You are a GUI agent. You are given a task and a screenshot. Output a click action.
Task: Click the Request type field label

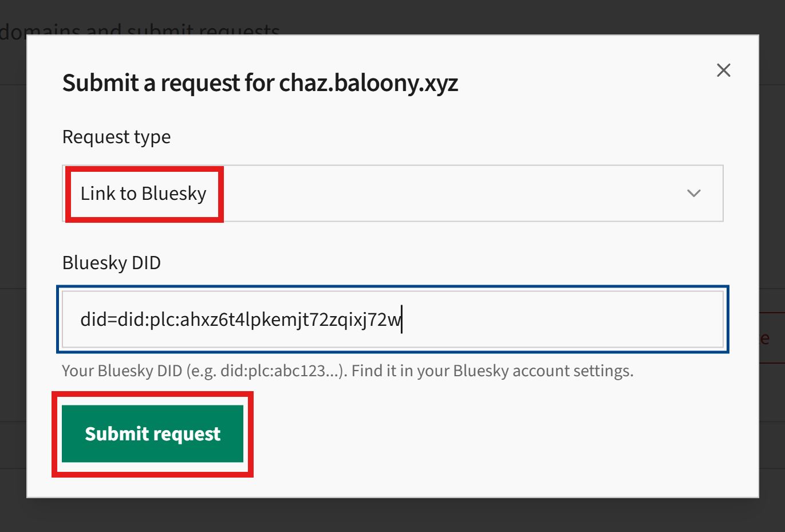click(116, 136)
